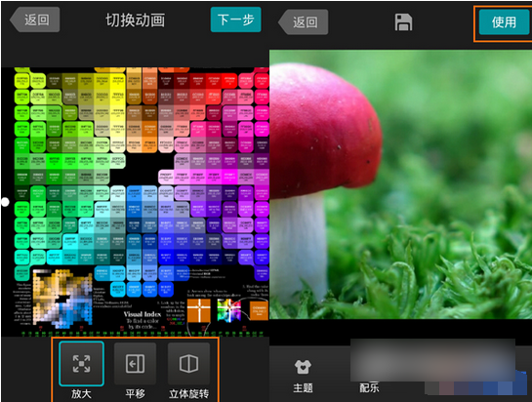Tap the 下一步 next step button

point(235,20)
